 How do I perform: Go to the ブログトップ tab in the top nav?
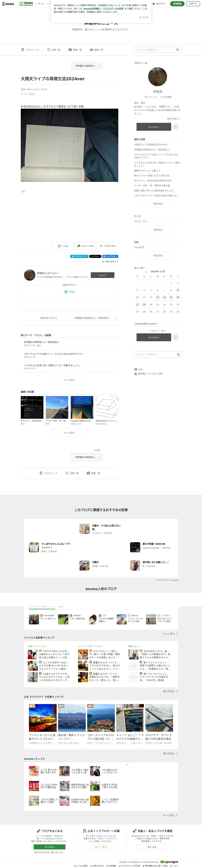(x=30, y=50)
